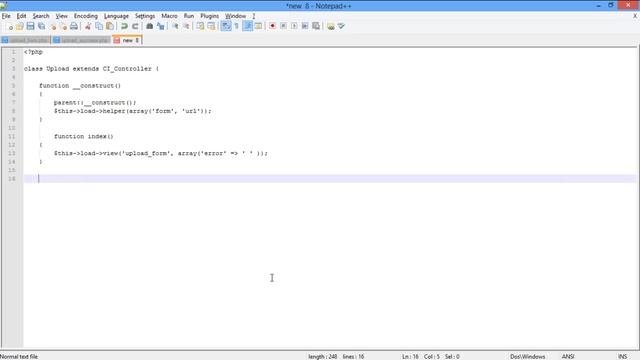
Task: Click the '$this->load->view' line
Action: [x=161, y=153]
